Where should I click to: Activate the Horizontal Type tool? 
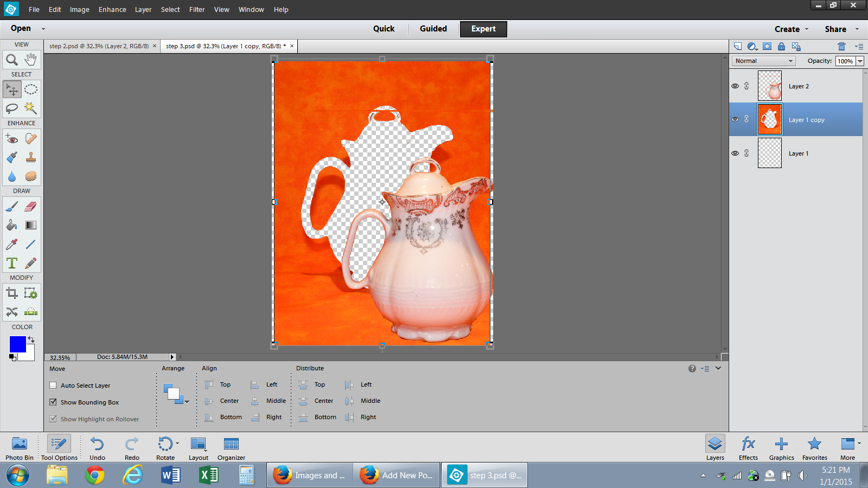(11, 263)
